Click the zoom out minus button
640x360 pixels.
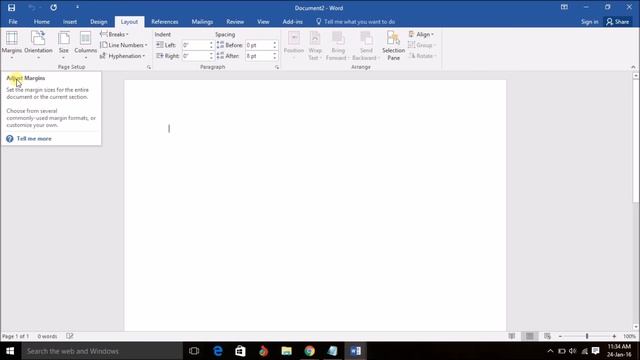[560, 336]
